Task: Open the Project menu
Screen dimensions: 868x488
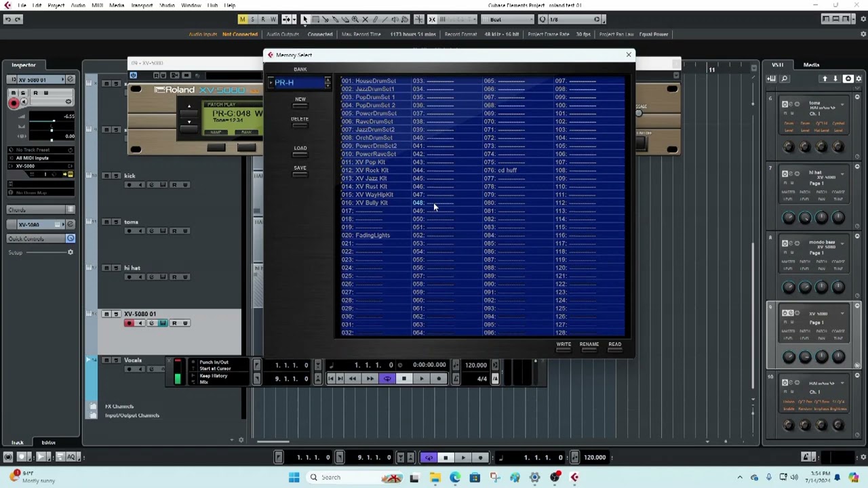Action: tap(56, 5)
